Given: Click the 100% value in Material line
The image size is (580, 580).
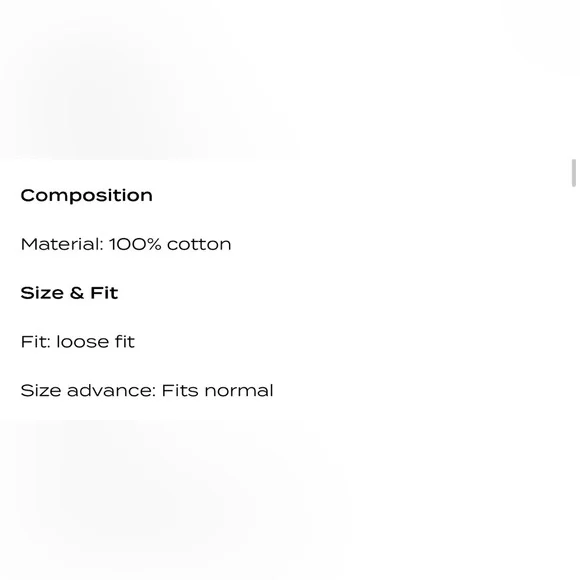Looking at the screenshot, I should 135,244.
